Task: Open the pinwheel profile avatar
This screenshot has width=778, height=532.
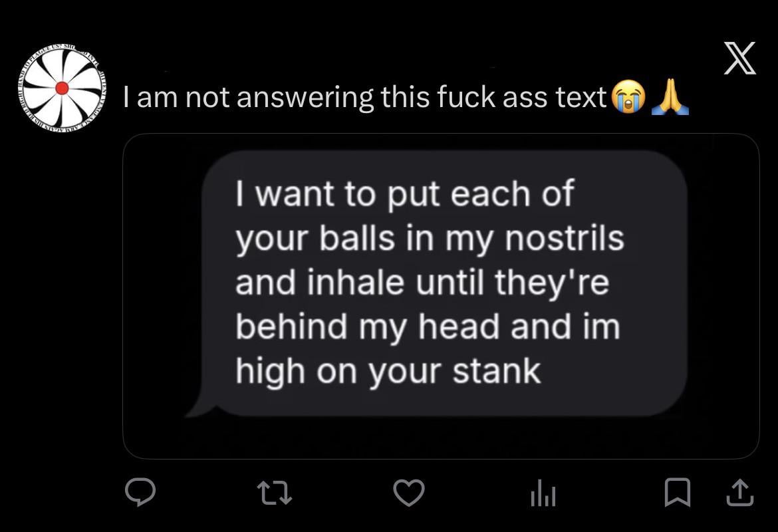Action: (x=62, y=88)
